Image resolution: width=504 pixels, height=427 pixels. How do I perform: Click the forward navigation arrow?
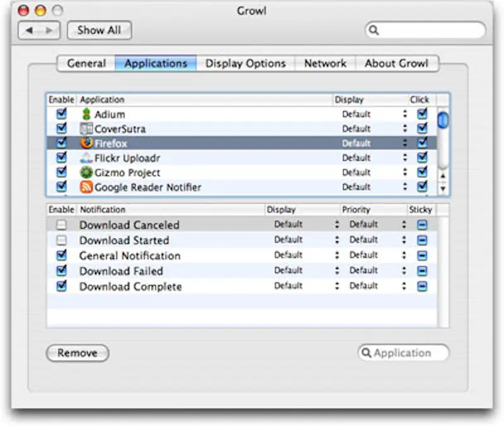click(49, 30)
